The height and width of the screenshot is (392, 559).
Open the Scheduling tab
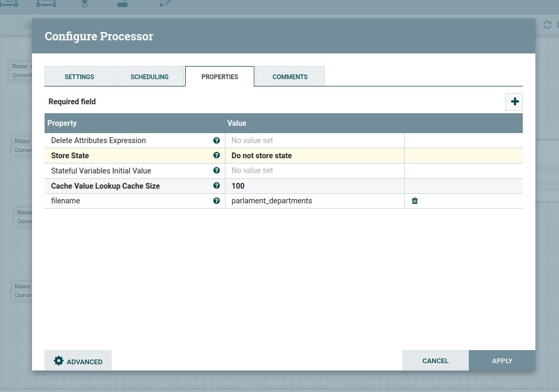(149, 77)
